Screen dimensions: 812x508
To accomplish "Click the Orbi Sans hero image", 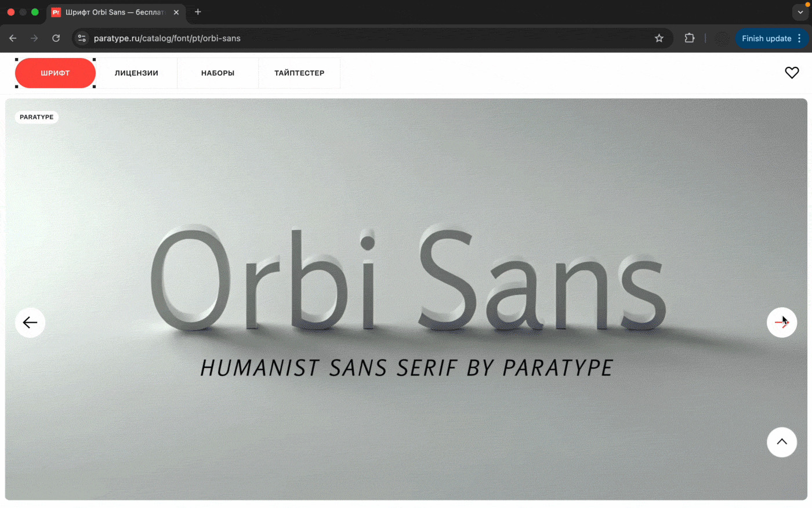I will pos(406,299).
